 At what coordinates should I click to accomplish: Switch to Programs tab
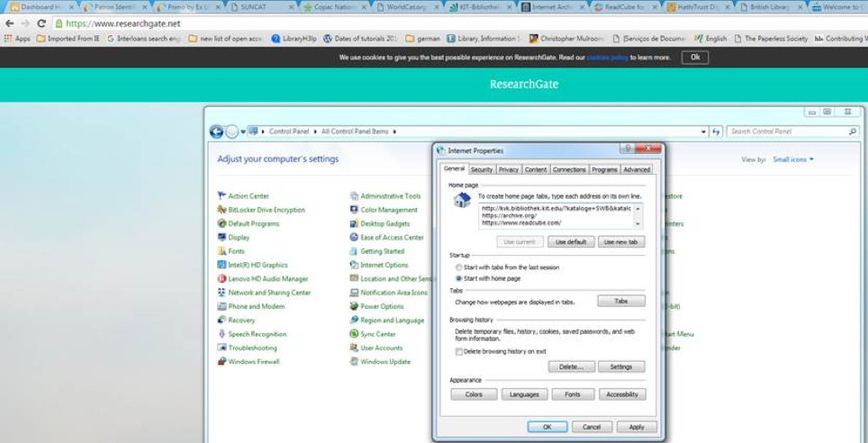pos(604,169)
